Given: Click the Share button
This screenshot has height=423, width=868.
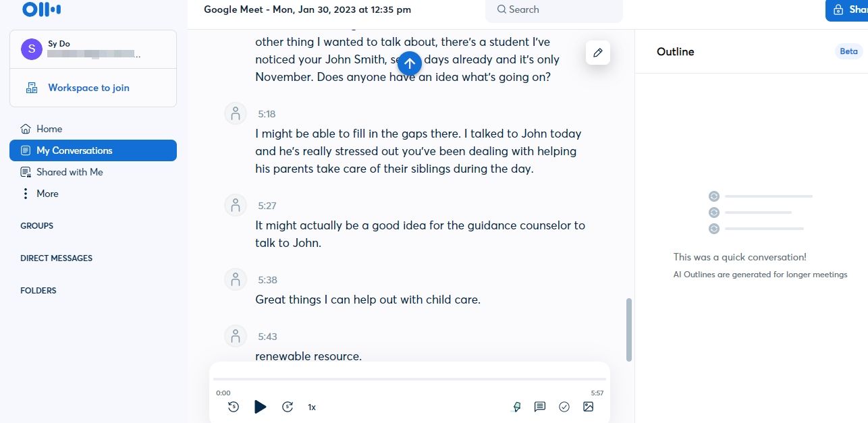Looking at the screenshot, I should pyautogui.click(x=850, y=9).
